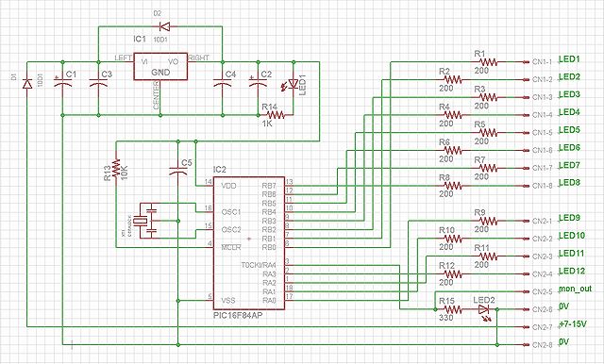Image resolution: width=604 pixels, height=364 pixels.
Task: Click the IC2 name label
Action: click(x=220, y=170)
